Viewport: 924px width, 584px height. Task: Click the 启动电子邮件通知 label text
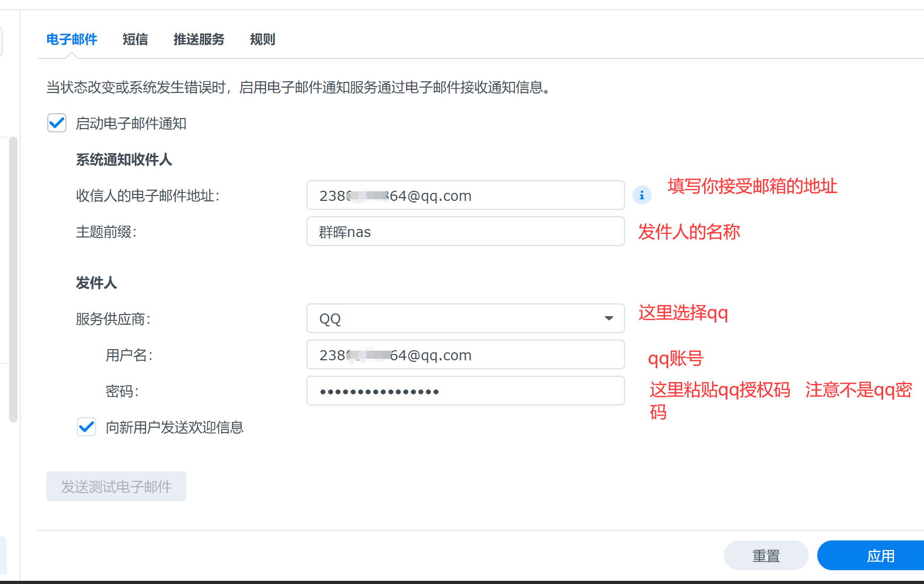click(131, 123)
